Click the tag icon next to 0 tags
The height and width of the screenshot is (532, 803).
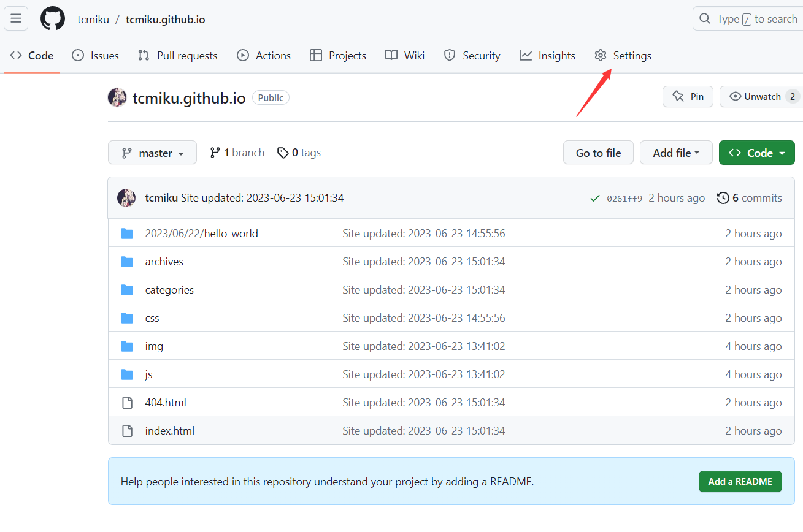[283, 153]
